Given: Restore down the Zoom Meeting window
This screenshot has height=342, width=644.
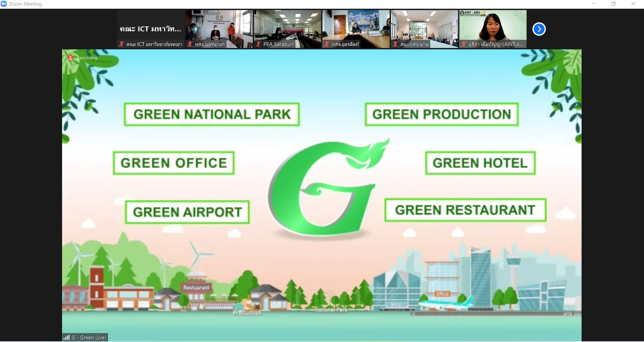Looking at the screenshot, I should (x=613, y=4).
